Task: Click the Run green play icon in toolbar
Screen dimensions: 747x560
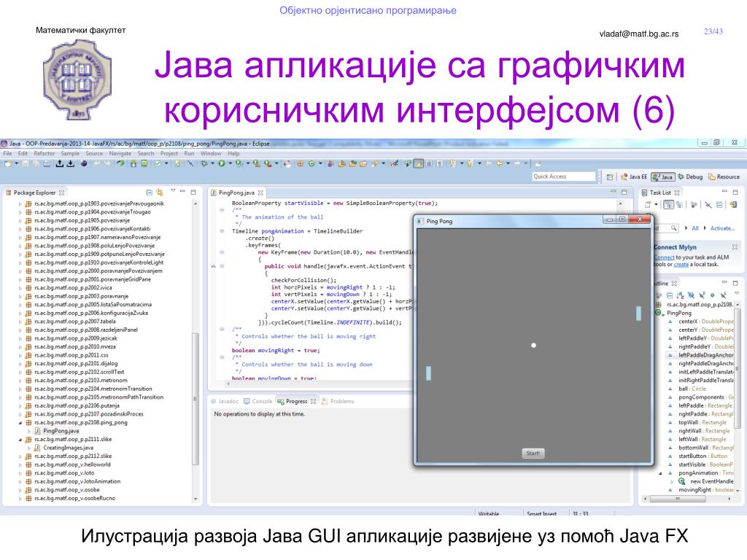Action: [222, 164]
